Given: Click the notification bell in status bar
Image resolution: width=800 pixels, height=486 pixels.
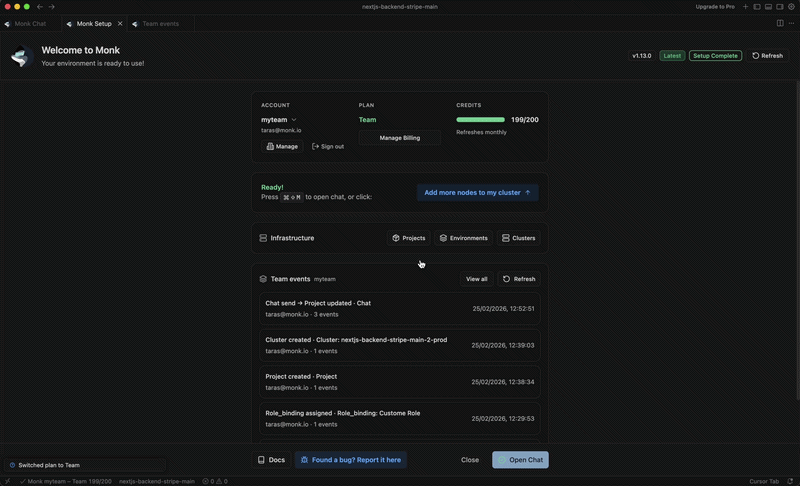Looking at the screenshot, I should click(x=790, y=481).
